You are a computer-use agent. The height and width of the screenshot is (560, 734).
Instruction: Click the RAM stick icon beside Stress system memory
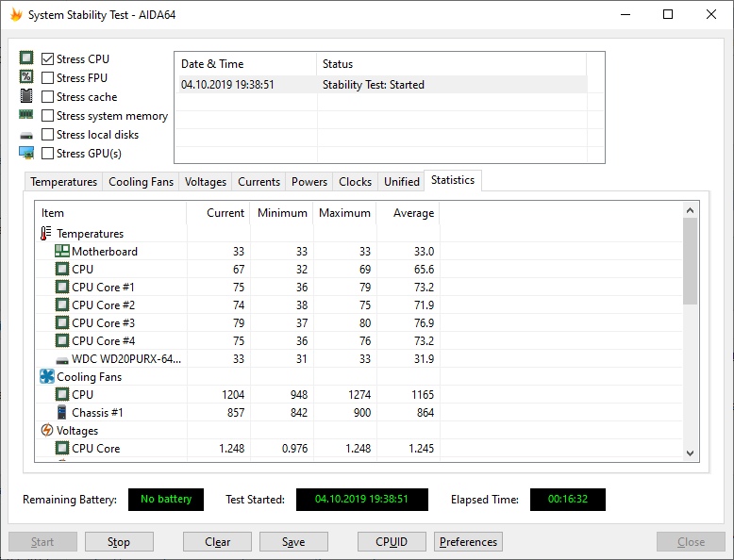coord(26,114)
